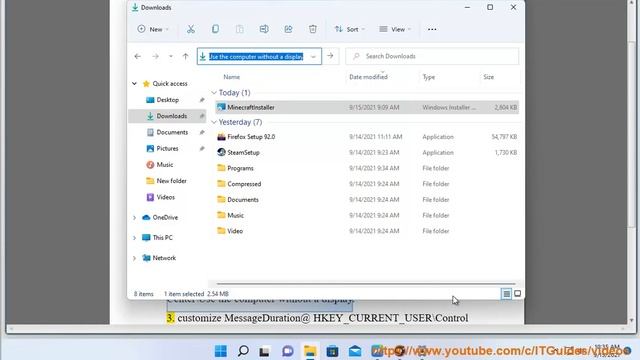640x360 pixels.
Task: Open the See more three-dots menu
Action: [432, 29]
